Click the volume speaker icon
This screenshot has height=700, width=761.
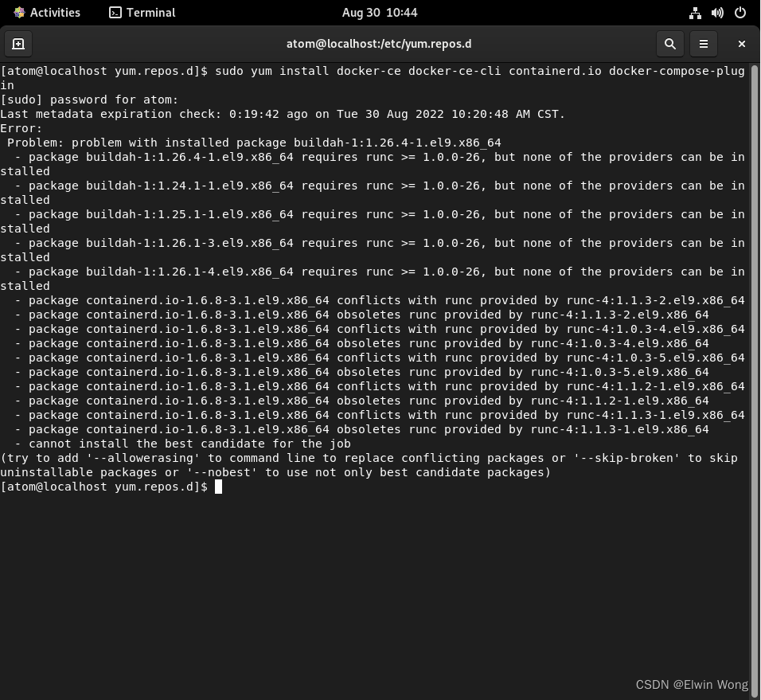click(717, 13)
